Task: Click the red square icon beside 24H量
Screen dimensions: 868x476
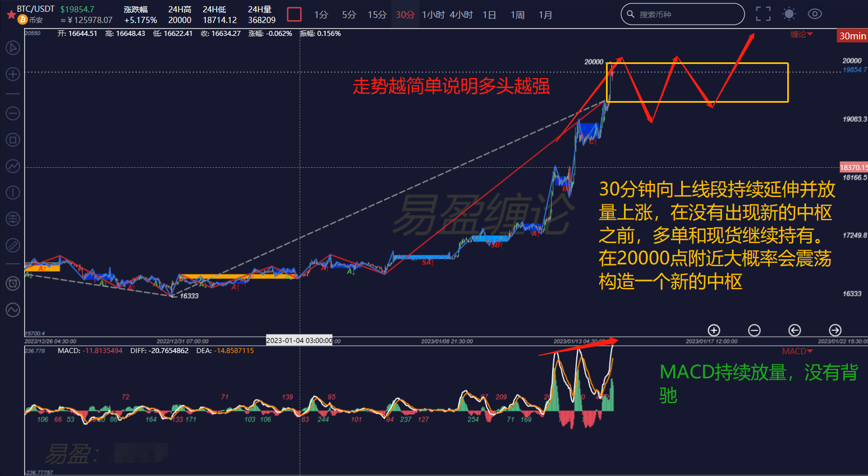Action: tap(294, 14)
